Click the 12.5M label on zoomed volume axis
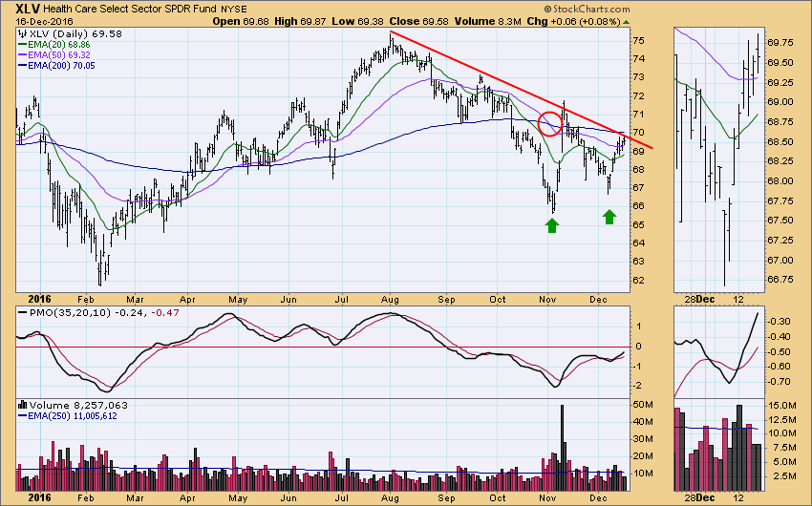This screenshot has height=506, width=812. (x=781, y=419)
